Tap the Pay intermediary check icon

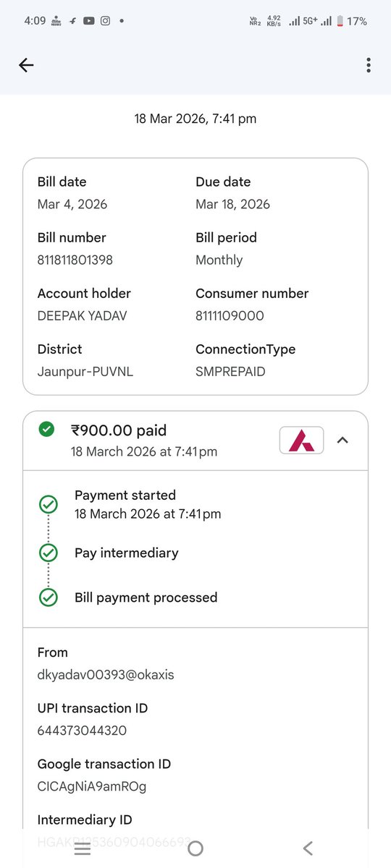(48, 553)
